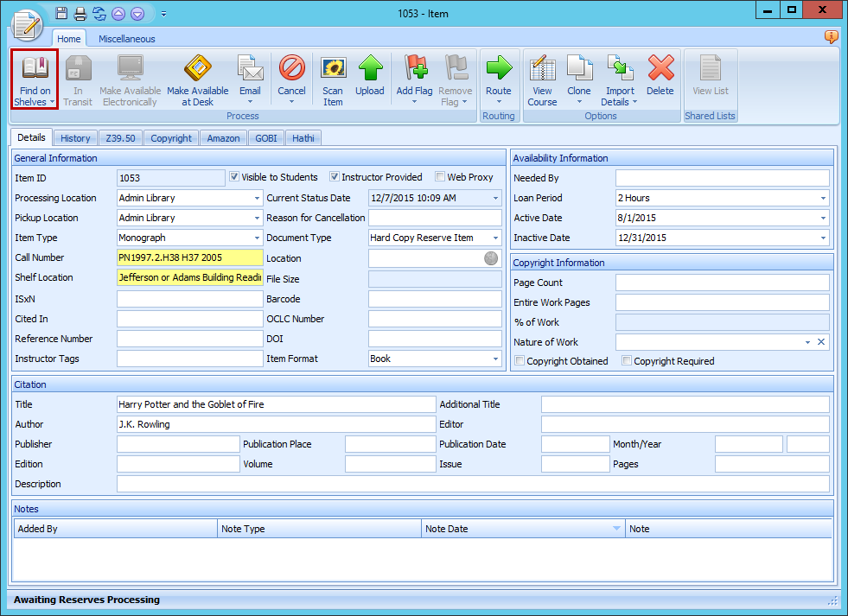This screenshot has height=616, width=848.
Task: Expand the Loan Period dropdown
Action: click(x=823, y=198)
